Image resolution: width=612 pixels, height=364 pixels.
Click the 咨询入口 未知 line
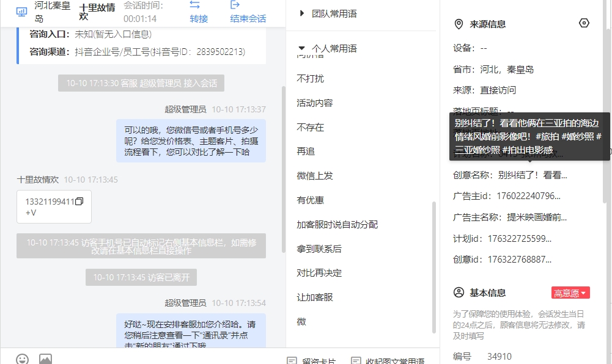click(90, 34)
